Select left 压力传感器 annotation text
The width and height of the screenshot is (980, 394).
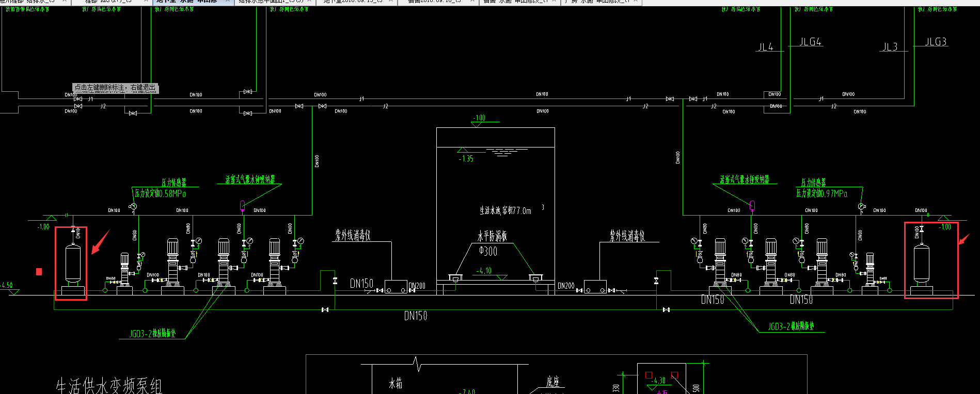coord(173,183)
